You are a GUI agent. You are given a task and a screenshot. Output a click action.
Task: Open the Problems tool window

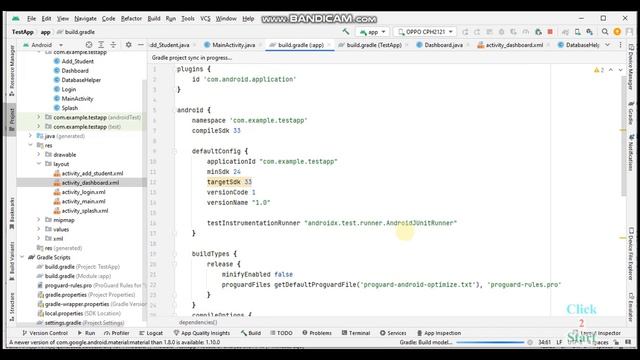(317, 333)
